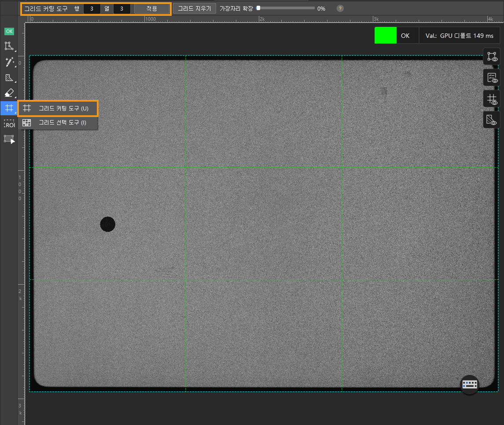Click the 가장자리 확장 slider handle
The image size is (504, 425).
point(258,8)
